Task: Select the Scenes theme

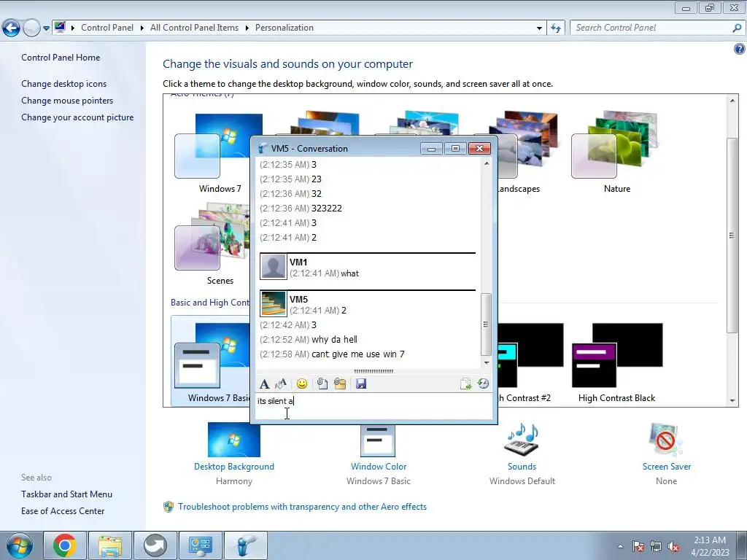Action: pos(212,244)
